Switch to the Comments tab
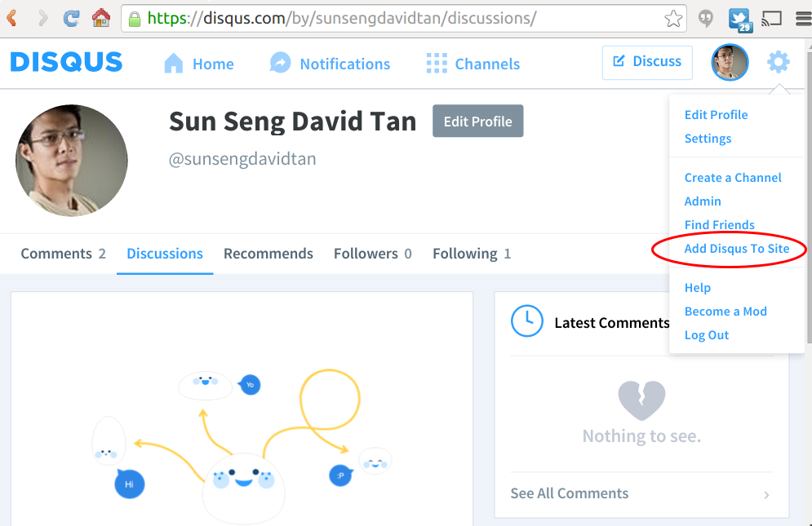 coord(63,254)
